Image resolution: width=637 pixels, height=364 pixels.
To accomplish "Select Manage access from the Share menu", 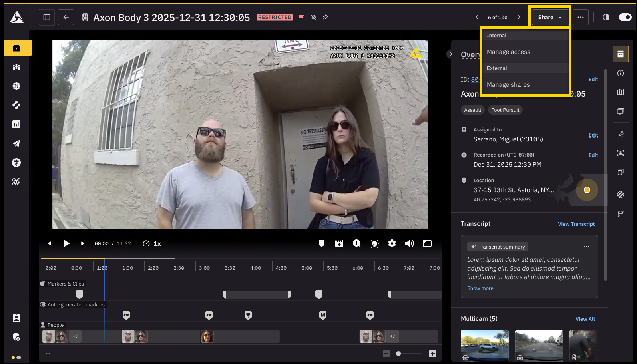I will click(508, 52).
